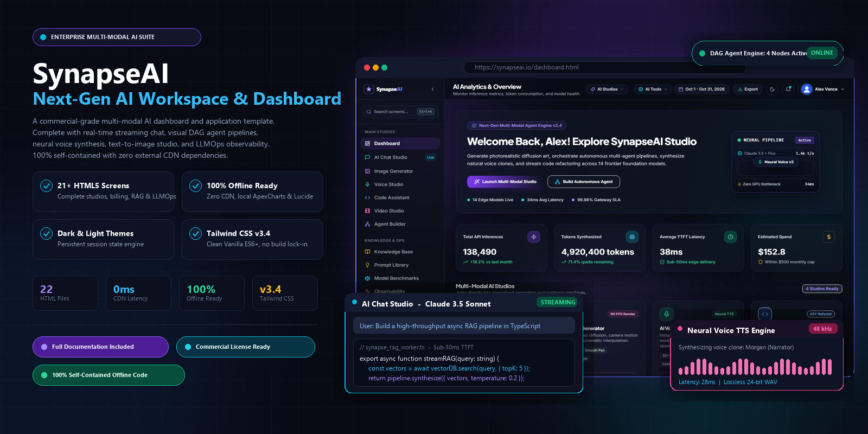Click the Export button
Viewport: 868px width, 434px height.
tap(748, 89)
